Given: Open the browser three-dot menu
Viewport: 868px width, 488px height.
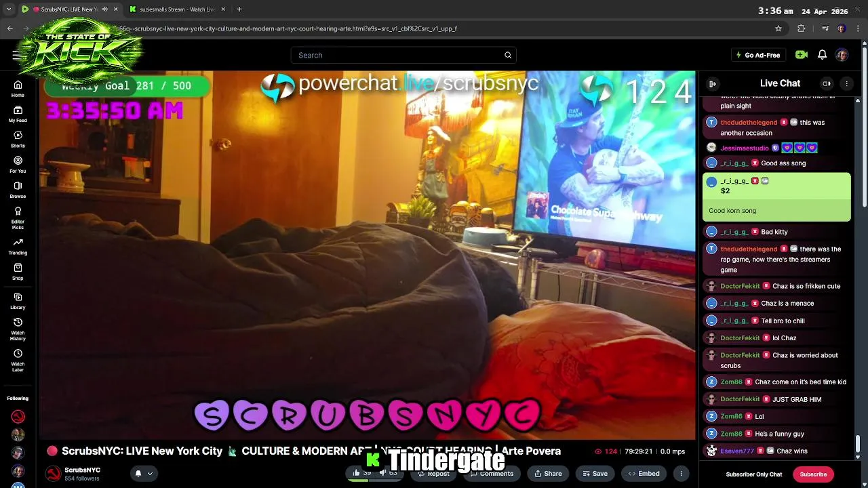Looking at the screenshot, I should 857,28.
